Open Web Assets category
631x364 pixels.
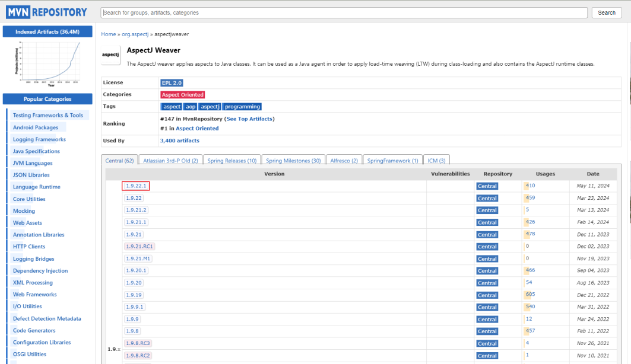pyautogui.click(x=27, y=223)
